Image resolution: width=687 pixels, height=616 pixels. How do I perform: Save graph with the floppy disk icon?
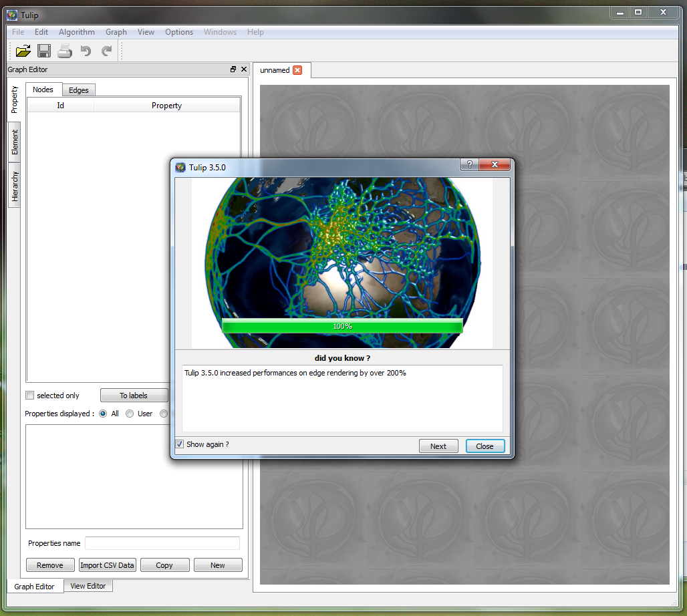44,51
